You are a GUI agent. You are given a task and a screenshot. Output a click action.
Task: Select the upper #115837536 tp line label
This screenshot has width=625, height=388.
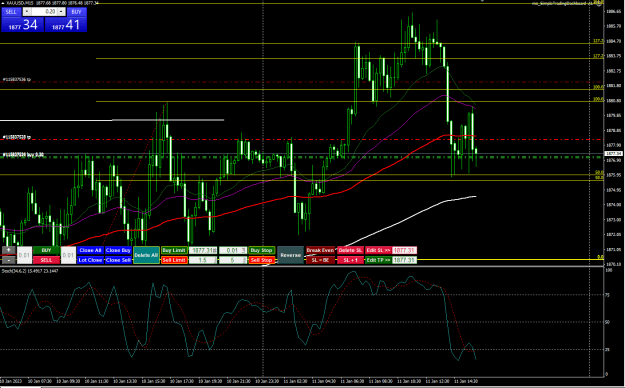[x=17, y=80]
